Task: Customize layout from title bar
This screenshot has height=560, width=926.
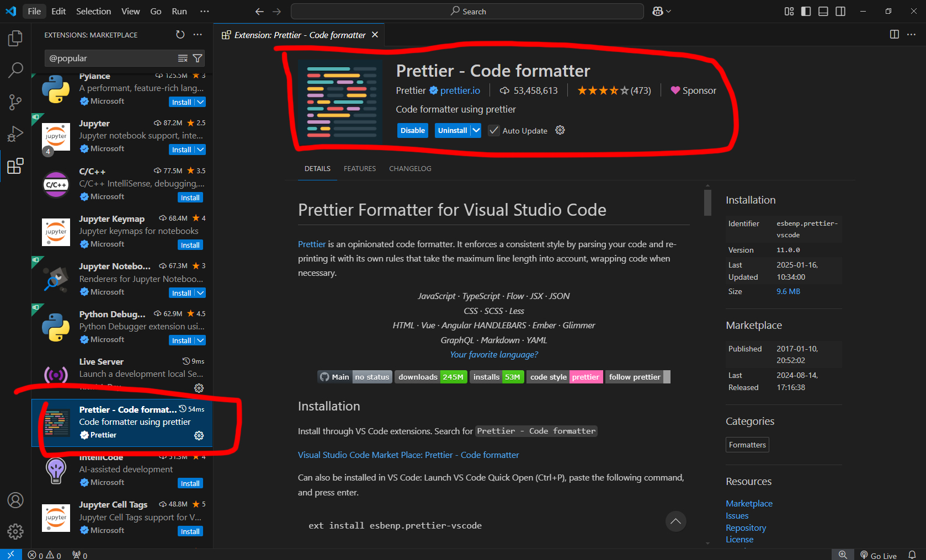Action: [789, 12]
